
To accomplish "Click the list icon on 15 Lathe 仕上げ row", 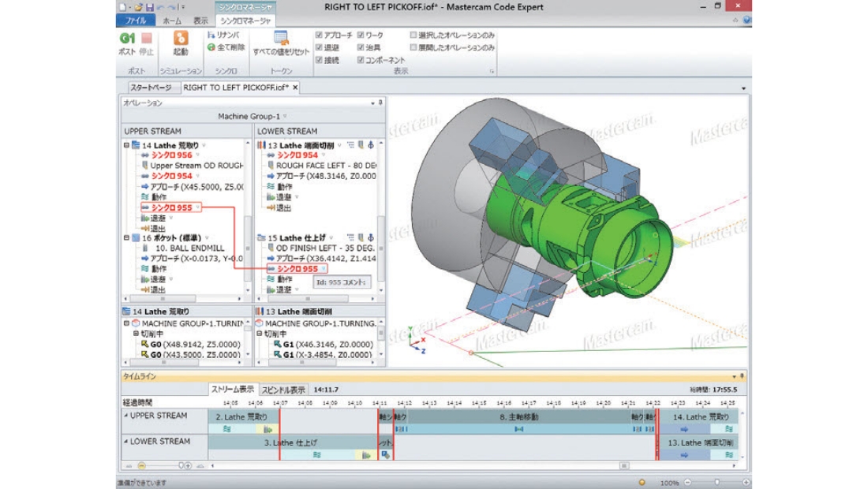I will pos(350,238).
